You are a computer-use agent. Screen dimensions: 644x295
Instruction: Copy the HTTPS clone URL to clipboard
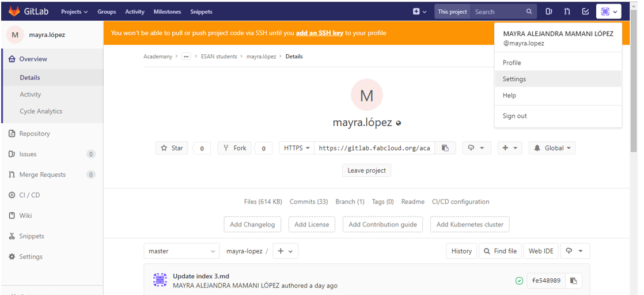click(445, 148)
